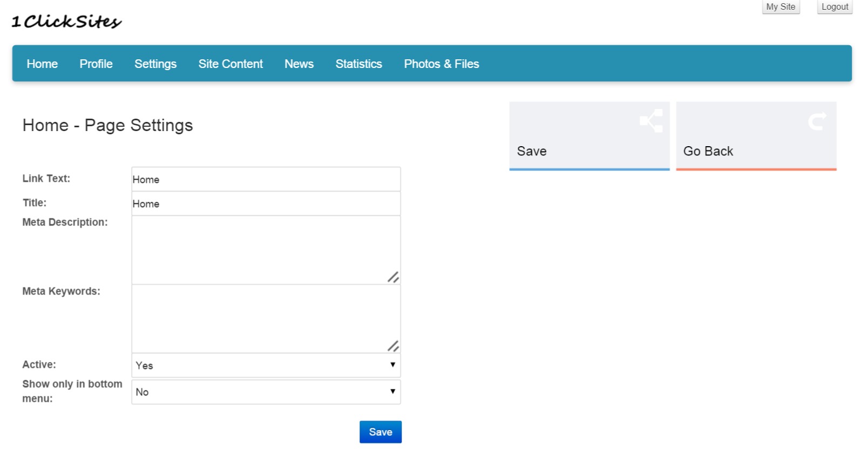
Task: Focus the Link Text input field
Action: click(266, 179)
